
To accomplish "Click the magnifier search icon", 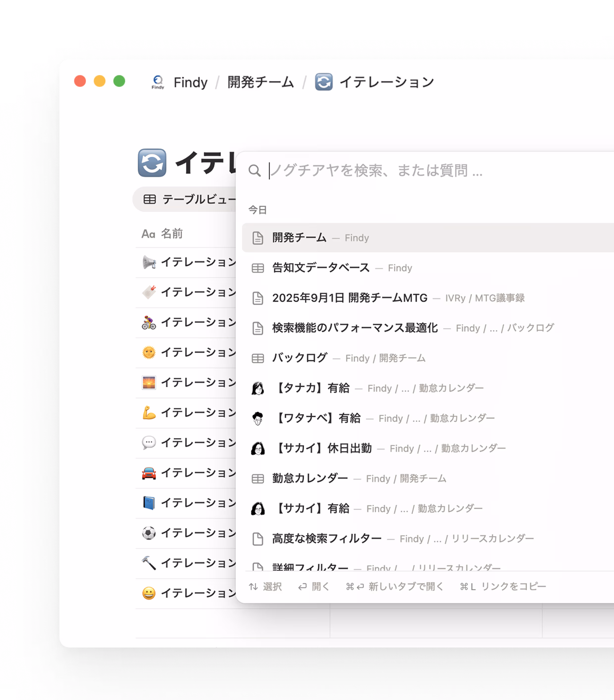I will 255,171.
